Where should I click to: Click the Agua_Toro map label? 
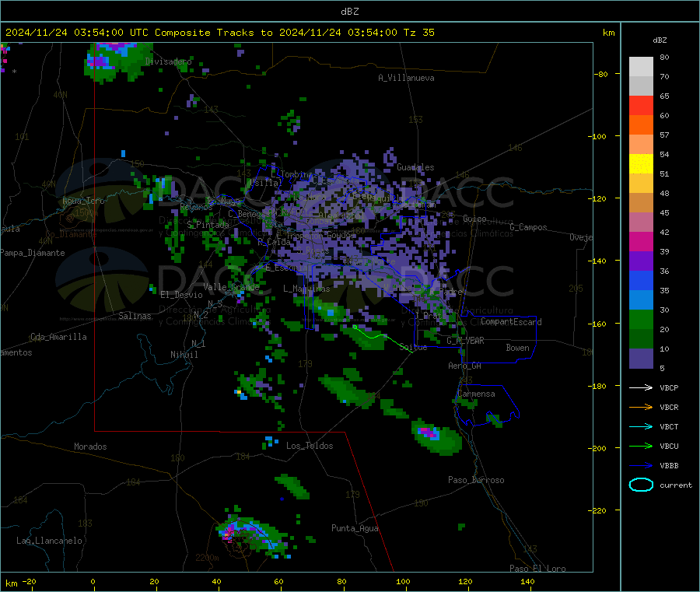(83, 201)
